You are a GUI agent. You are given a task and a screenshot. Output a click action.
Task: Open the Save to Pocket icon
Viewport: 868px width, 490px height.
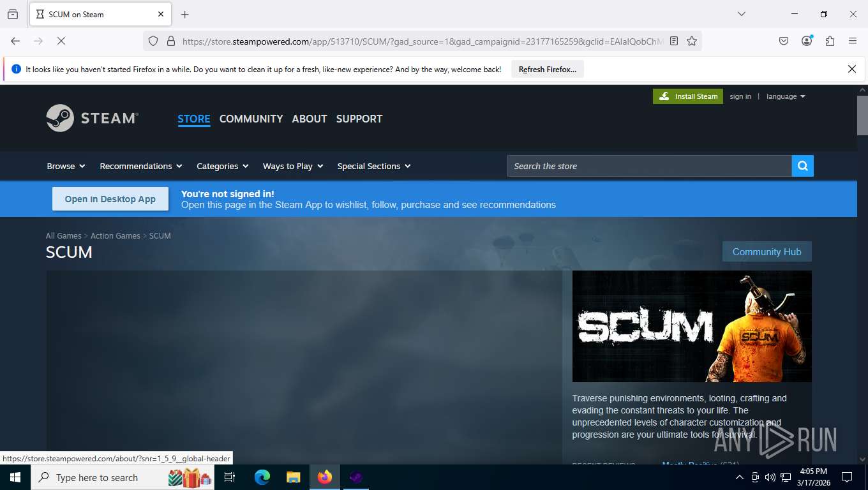[x=784, y=41]
